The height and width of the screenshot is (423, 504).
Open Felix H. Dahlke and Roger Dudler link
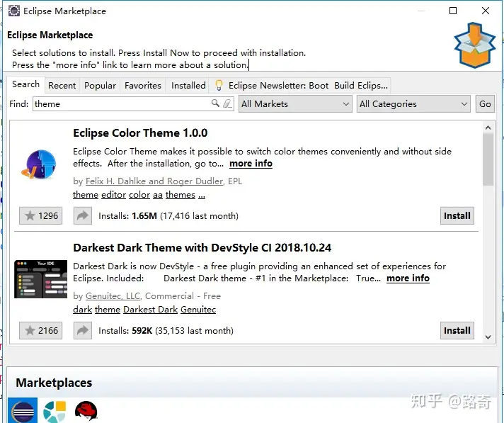tap(154, 181)
